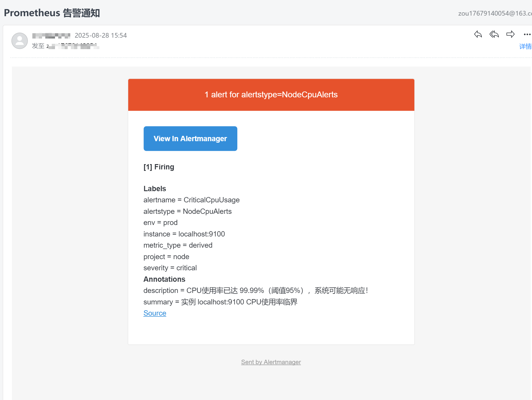The height and width of the screenshot is (400, 532).
Task: Click the forward arrow icon
Action: [511, 34]
